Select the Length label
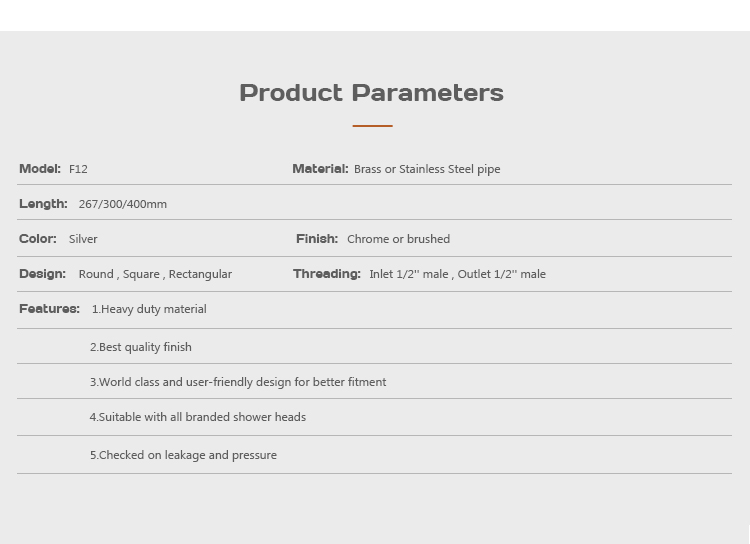The image size is (750, 544). 43,204
